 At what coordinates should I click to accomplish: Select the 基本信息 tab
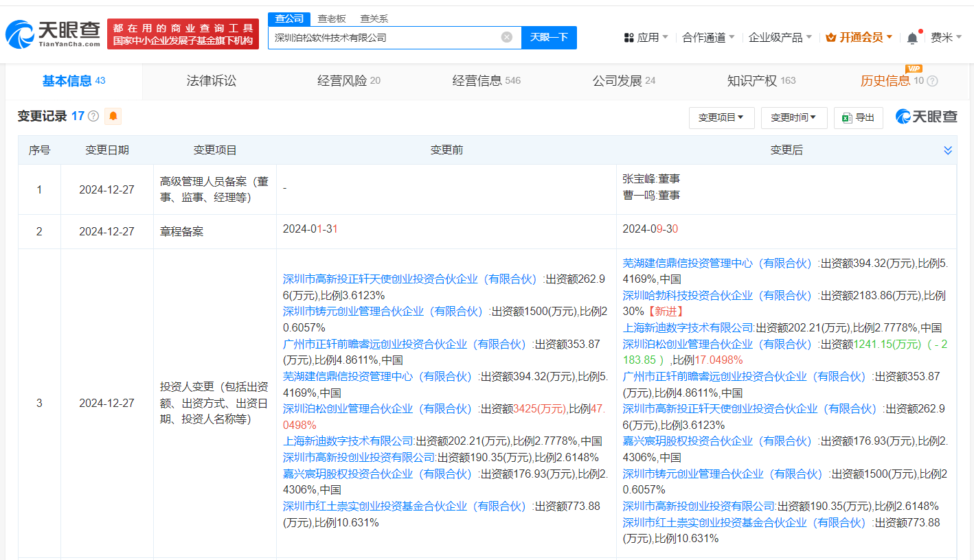(74, 81)
